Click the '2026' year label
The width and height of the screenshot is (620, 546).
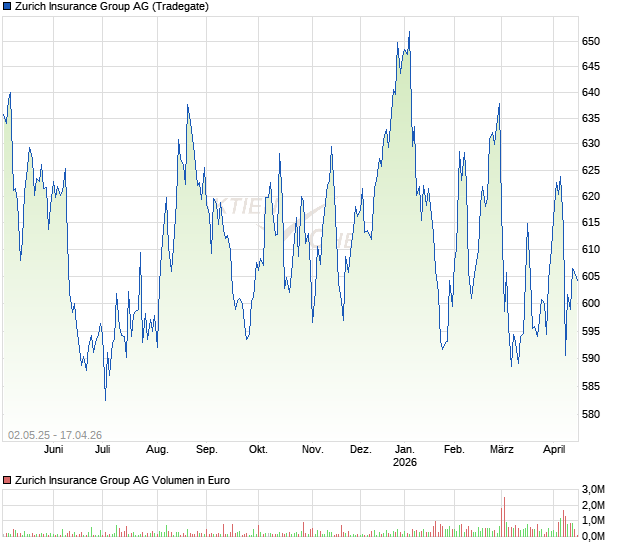pyautogui.click(x=405, y=462)
